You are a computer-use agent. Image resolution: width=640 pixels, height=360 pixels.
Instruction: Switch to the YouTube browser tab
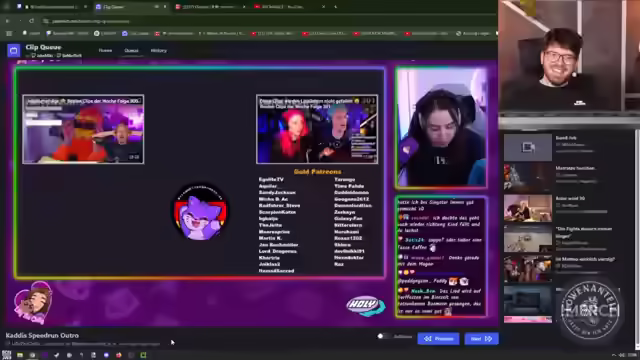(290, 7)
